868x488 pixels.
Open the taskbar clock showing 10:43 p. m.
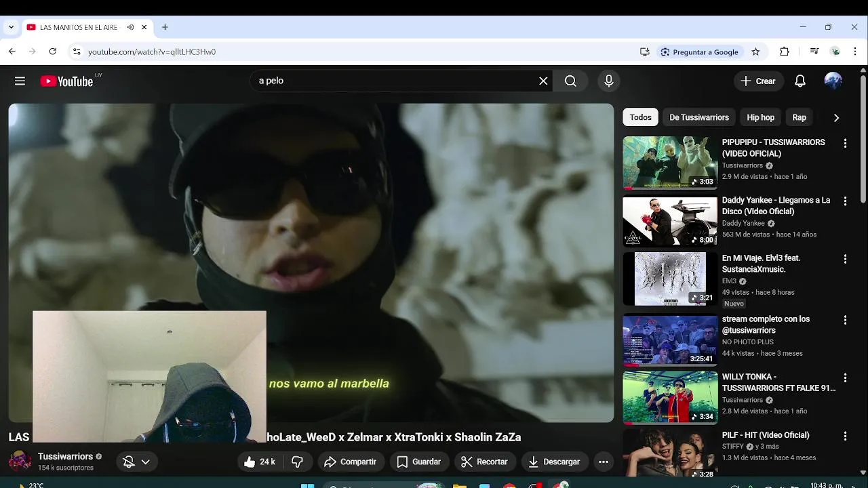point(827,485)
